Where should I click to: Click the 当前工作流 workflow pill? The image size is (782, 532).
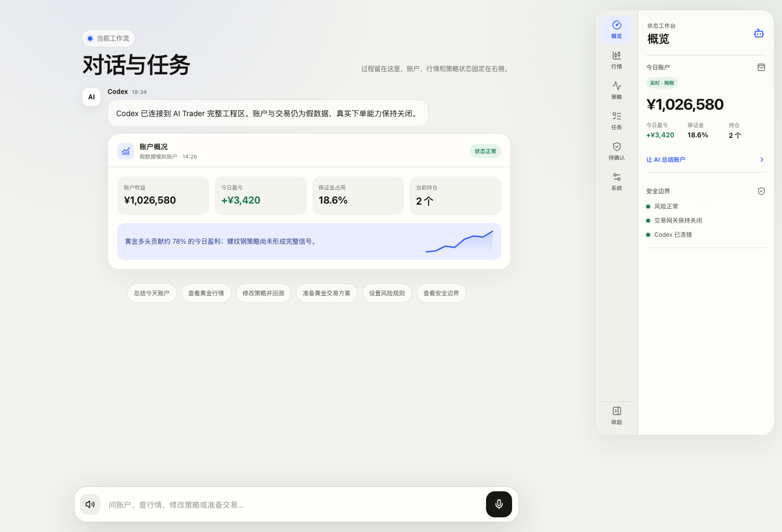[x=109, y=39]
